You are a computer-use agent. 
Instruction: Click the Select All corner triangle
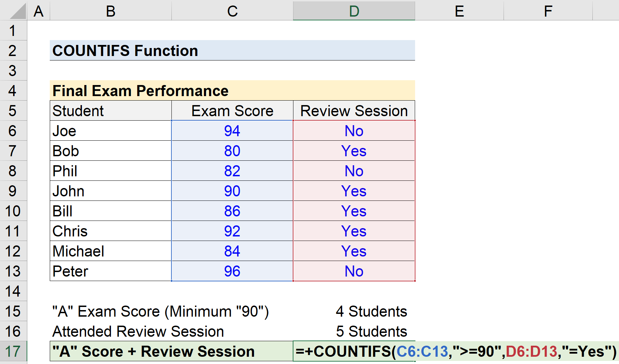[x=17, y=11]
